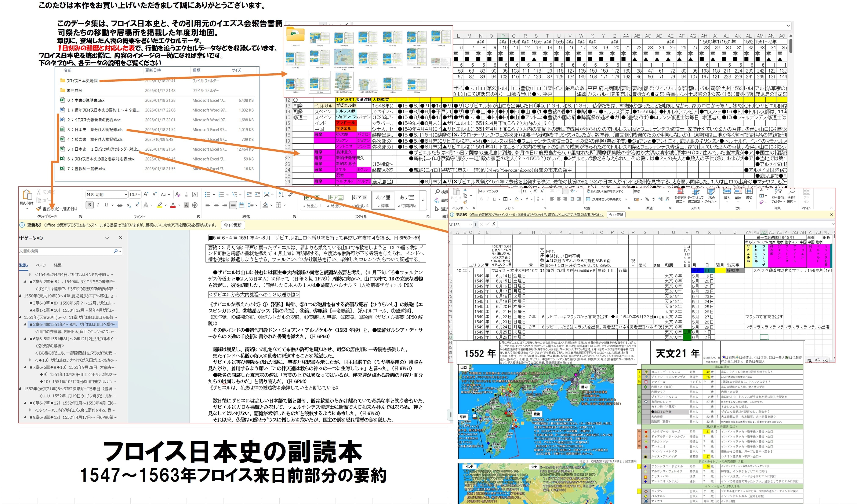Click the Excel insert function fx icon

(x=494, y=224)
